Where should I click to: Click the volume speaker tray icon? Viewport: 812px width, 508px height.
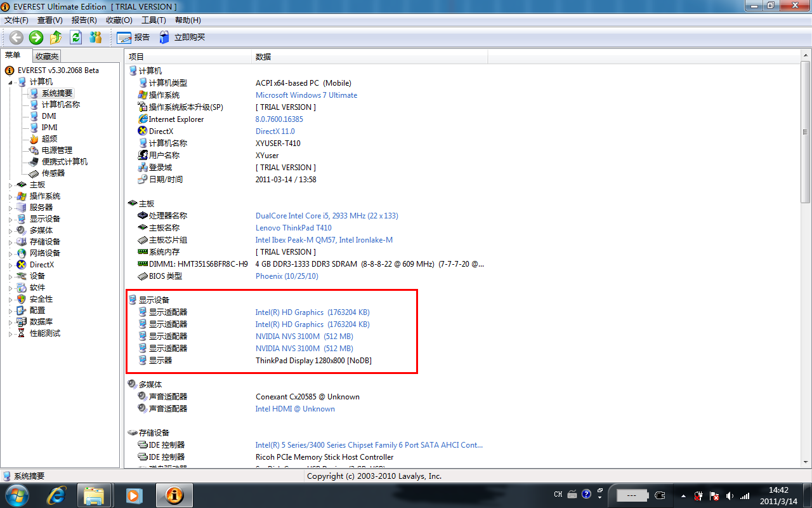click(x=730, y=495)
